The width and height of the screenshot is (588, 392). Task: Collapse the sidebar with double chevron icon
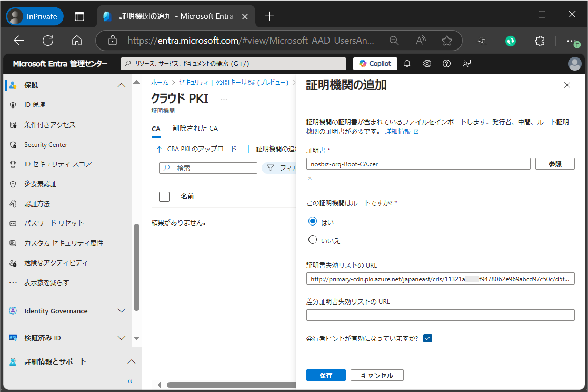coord(130,381)
